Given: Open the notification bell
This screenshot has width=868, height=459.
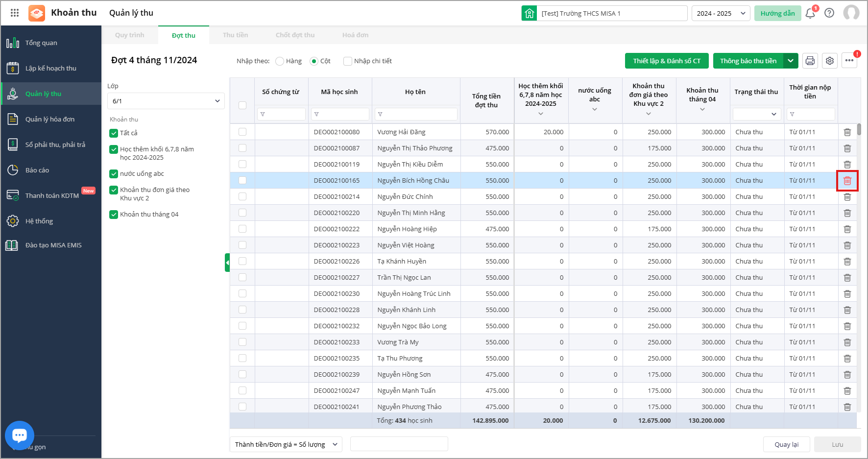Looking at the screenshot, I should click(810, 13).
